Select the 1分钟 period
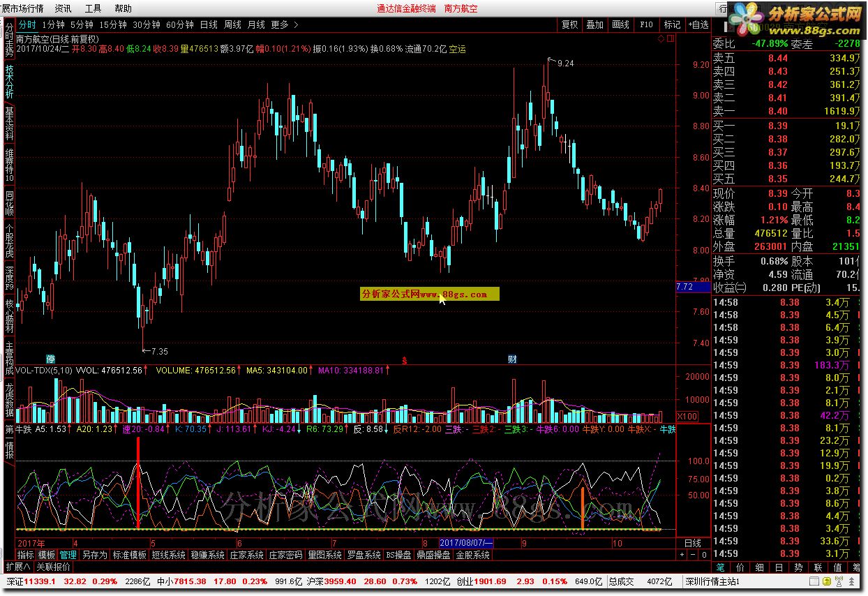The width and height of the screenshot is (868, 596). coord(54,24)
